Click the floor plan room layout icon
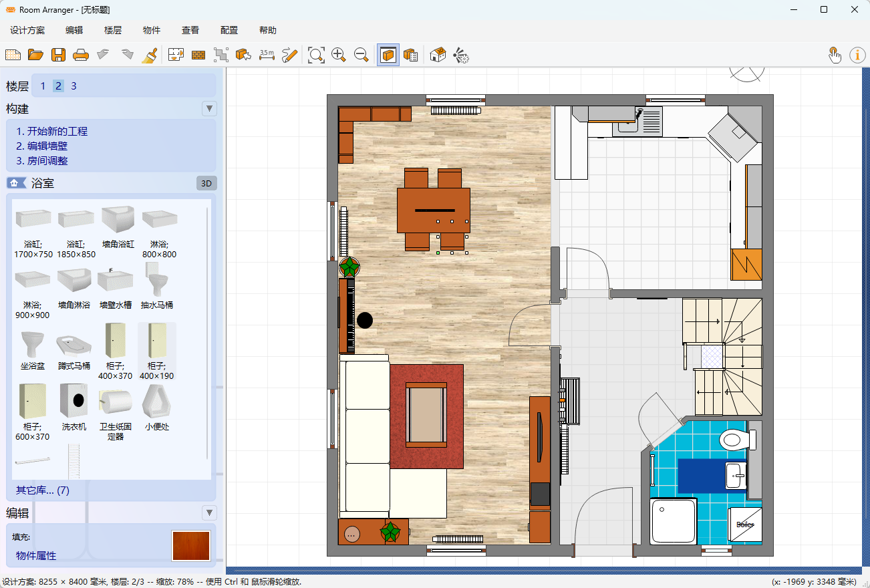The image size is (870, 588). (176, 55)
